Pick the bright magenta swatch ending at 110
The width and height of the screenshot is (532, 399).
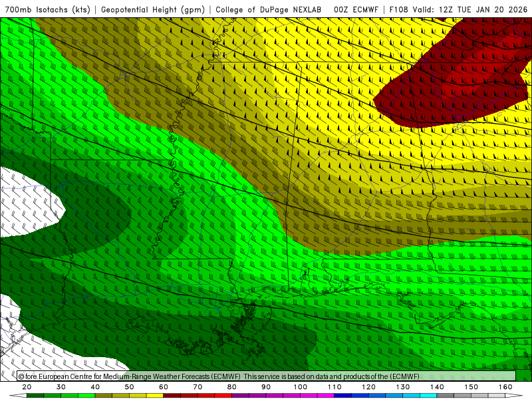tap(326, 396)
